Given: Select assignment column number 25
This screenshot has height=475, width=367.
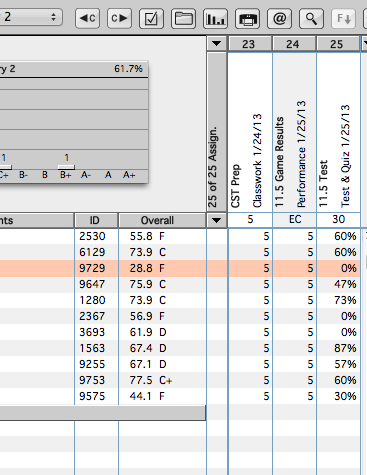Looking at the screenshot, I should (337, 44).
